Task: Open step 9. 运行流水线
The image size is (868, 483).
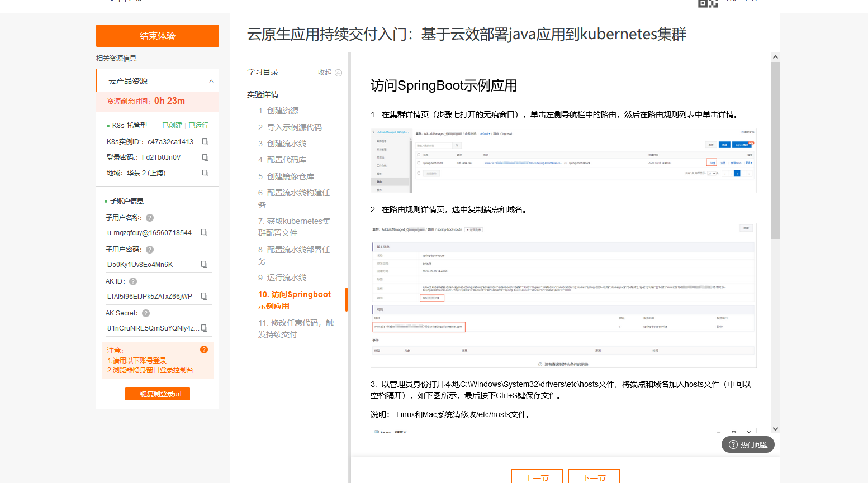Action: pyautogui.click(x=282, y=278)
